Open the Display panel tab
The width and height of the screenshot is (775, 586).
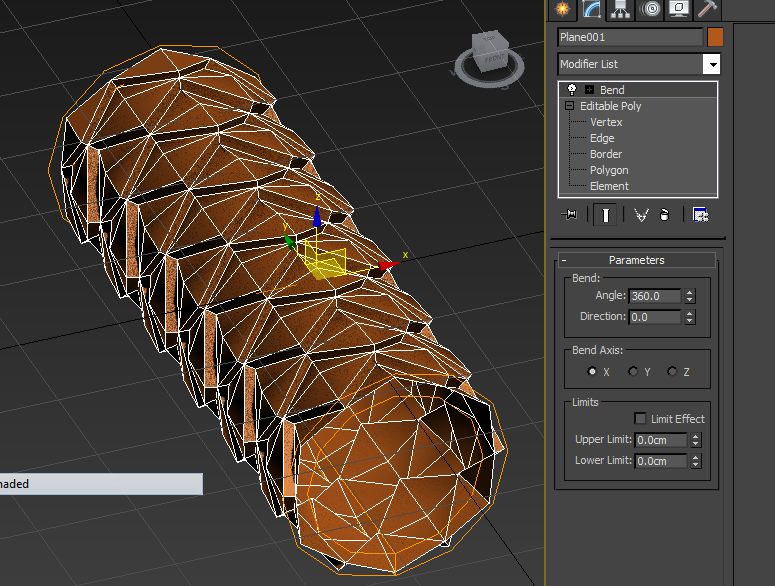pos(678,9)
